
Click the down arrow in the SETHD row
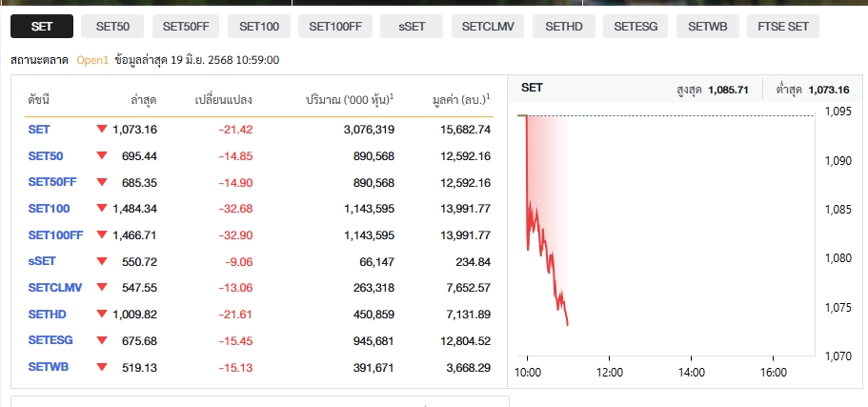click(x=102, y=314)
